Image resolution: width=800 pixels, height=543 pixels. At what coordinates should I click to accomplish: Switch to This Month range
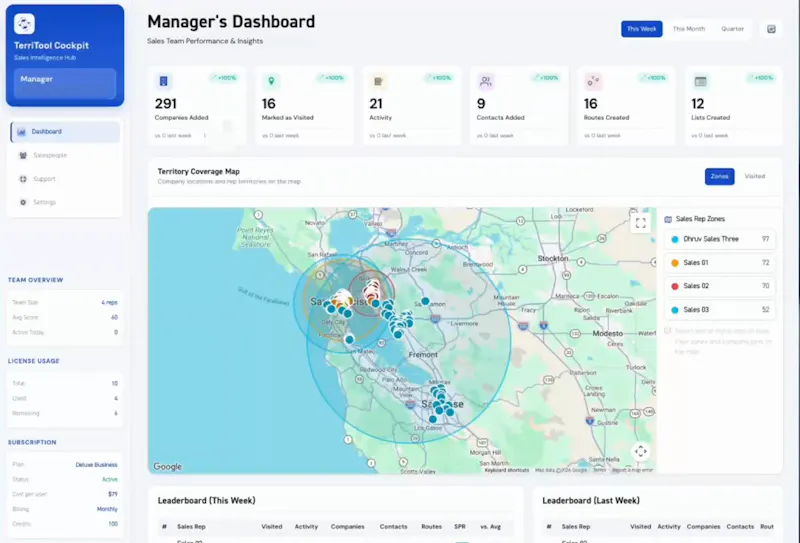[x=689, y=29]
